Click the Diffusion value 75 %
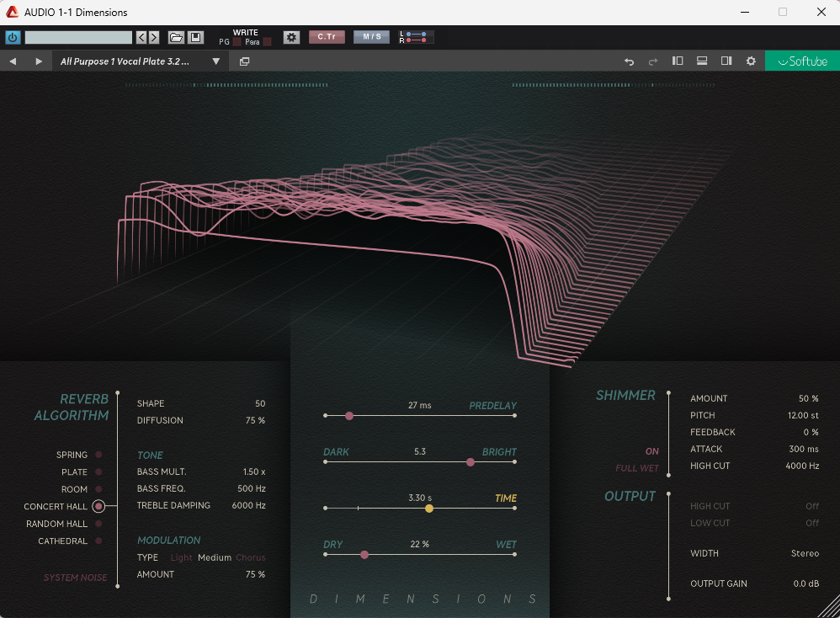Viewport: 840px width, 618px height. pos(256,420)
